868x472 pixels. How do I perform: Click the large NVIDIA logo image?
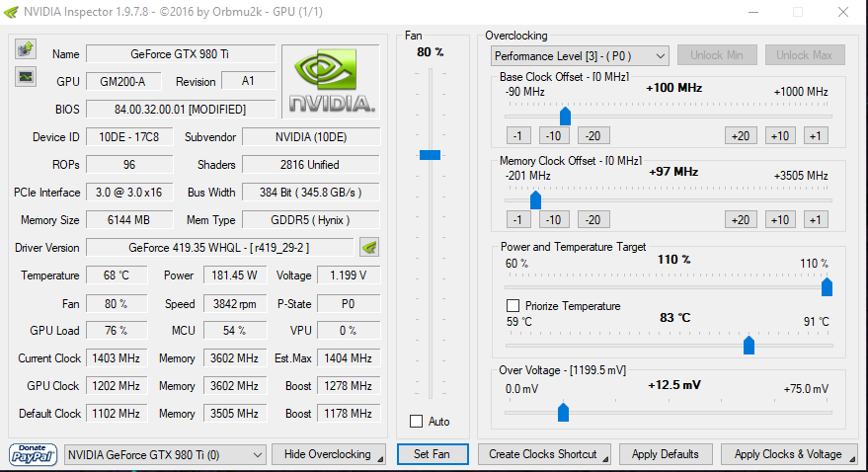331,81
